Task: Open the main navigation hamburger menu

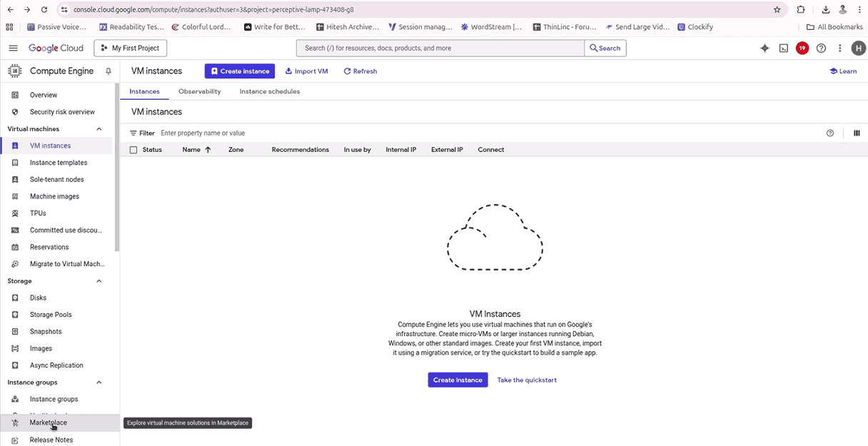Action: 13,49
